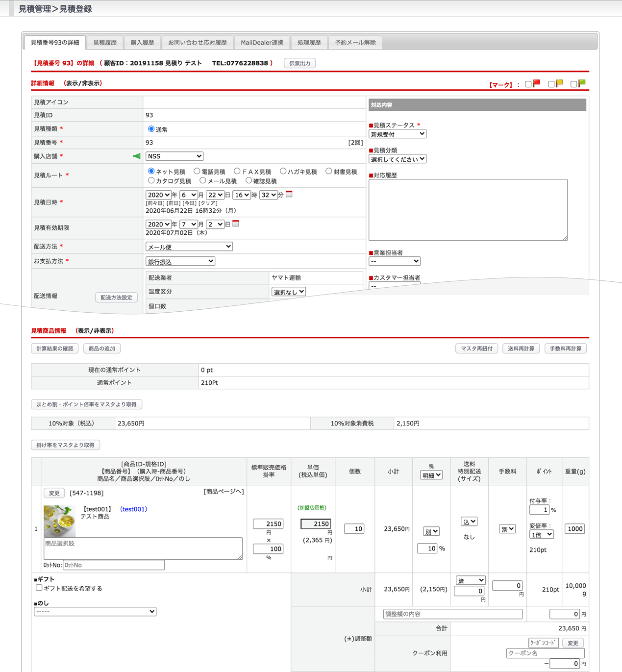Click 手数料再計算 button

(566, 348)
